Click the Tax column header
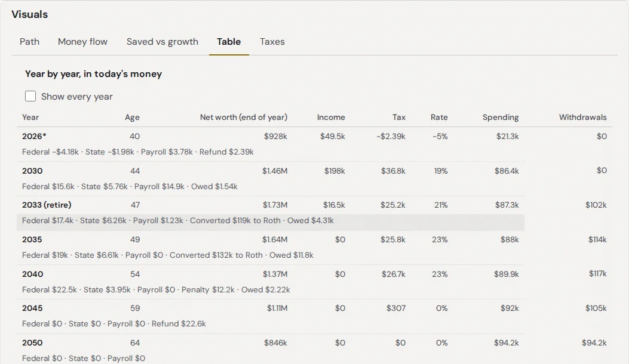 click(399, 117)
